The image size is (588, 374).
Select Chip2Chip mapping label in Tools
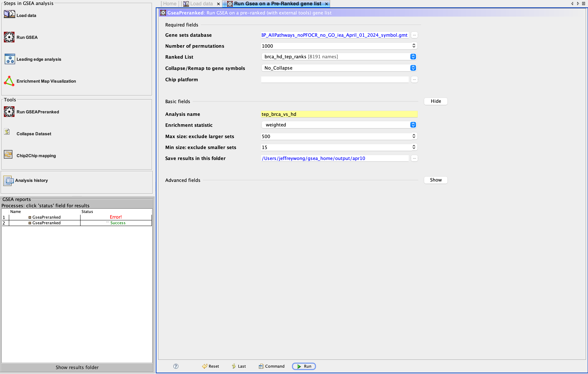(36, 156)
